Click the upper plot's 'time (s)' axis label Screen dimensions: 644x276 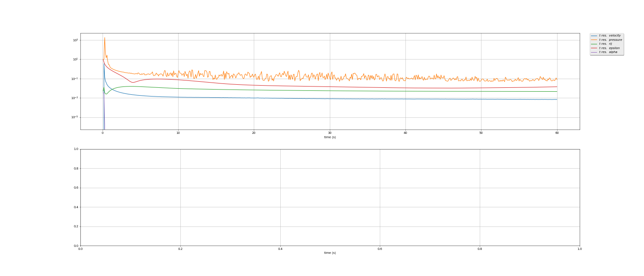coord(330,137)
